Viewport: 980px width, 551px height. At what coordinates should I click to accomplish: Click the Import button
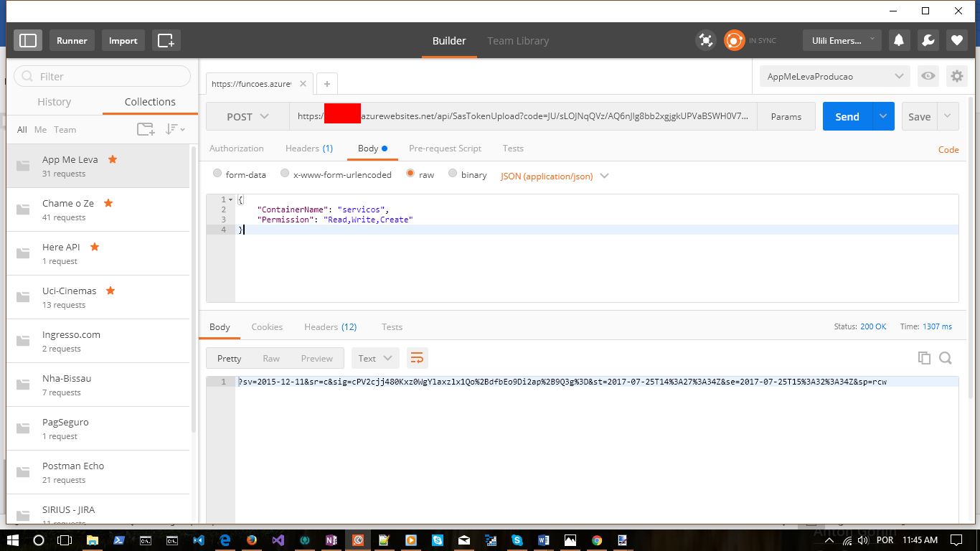point(123,41)
